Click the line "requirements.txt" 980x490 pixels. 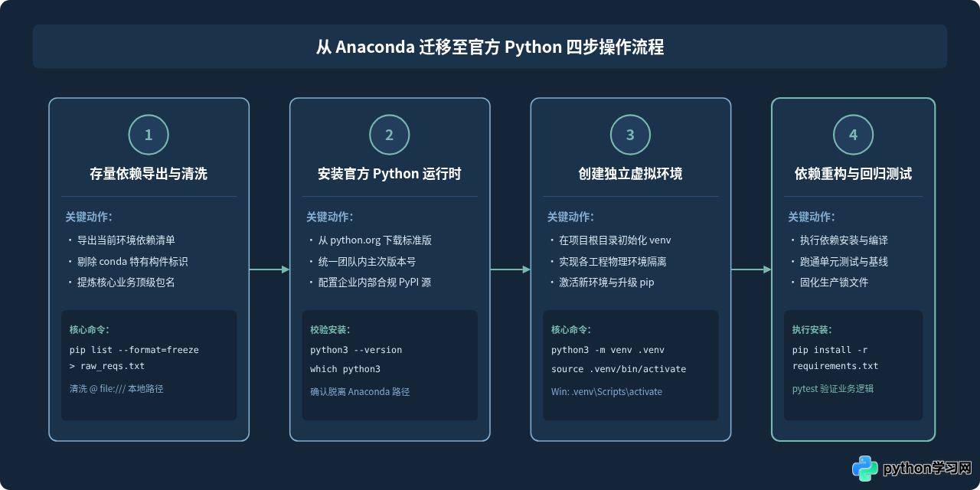click(835, 366)
